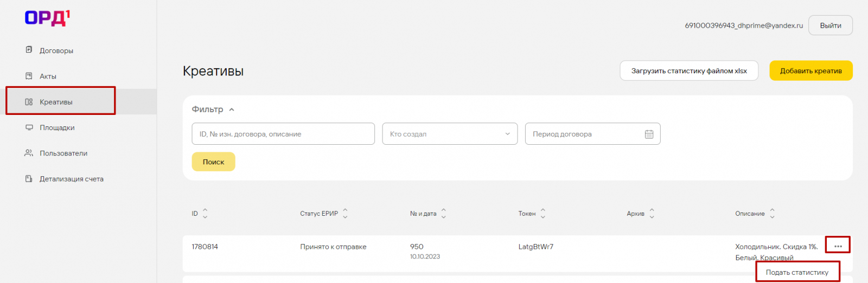Collapse the Фильтр section chevron
This screenshot has height=283, width=868.
tap(232, 110)
